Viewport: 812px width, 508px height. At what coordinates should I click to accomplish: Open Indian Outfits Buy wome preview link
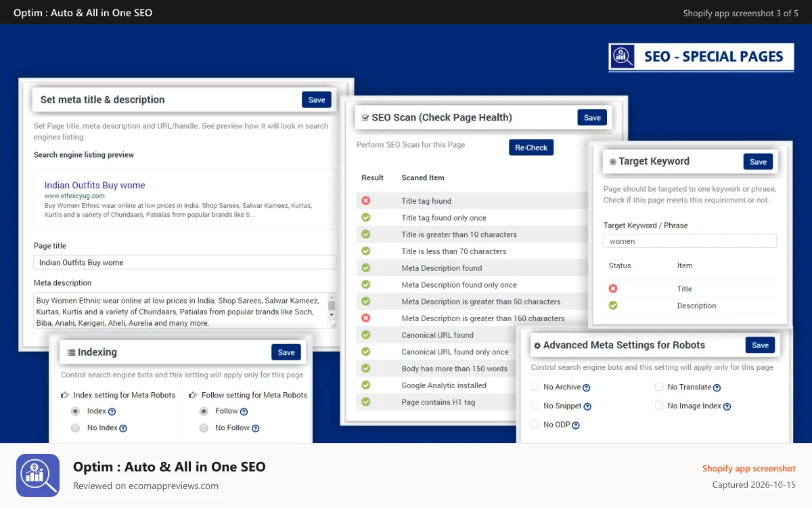(x=95, y=185)
